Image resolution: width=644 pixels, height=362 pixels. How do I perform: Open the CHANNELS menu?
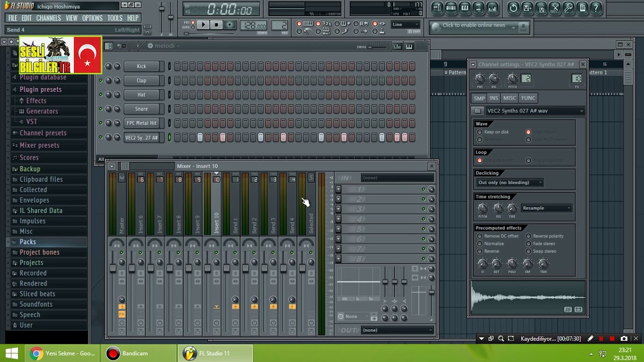(x=48, y=18)
